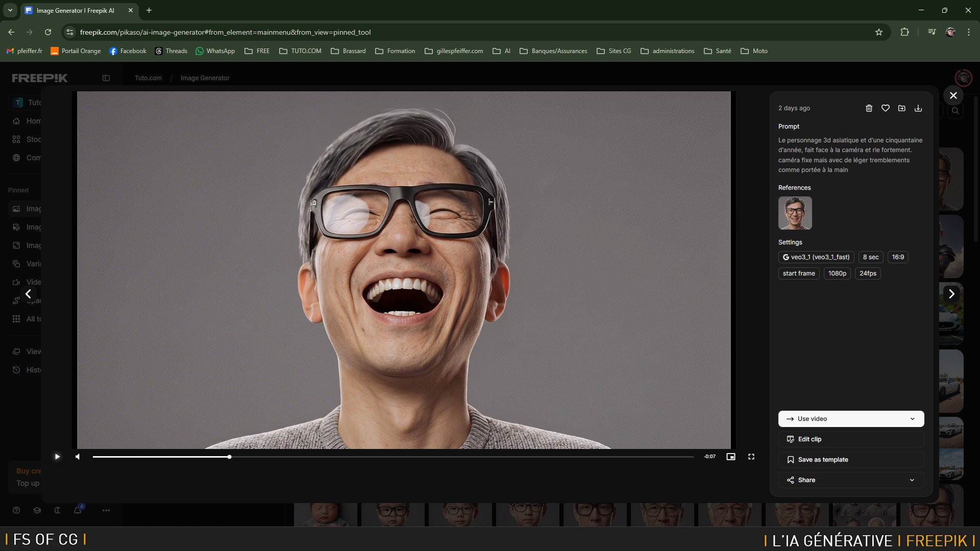
Task: Toggle the Freepik sidebar panel
Action: (x=106, y=78)
